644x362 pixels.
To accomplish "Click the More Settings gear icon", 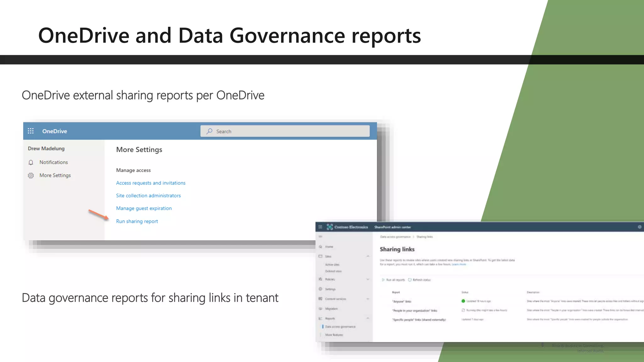I will 31,175.
